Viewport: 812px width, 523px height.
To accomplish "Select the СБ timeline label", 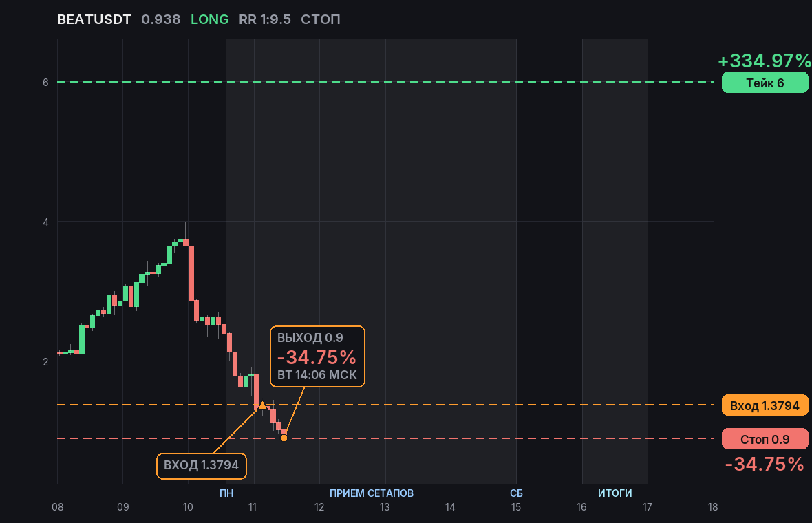I will [x=516, y=493].
